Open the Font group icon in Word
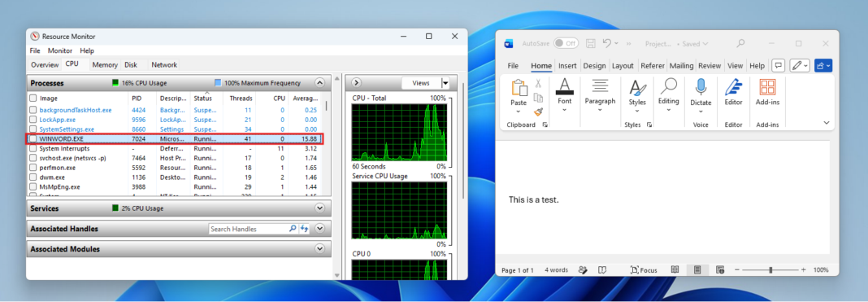The image size is (868, 302). click(x=565, y=86)
